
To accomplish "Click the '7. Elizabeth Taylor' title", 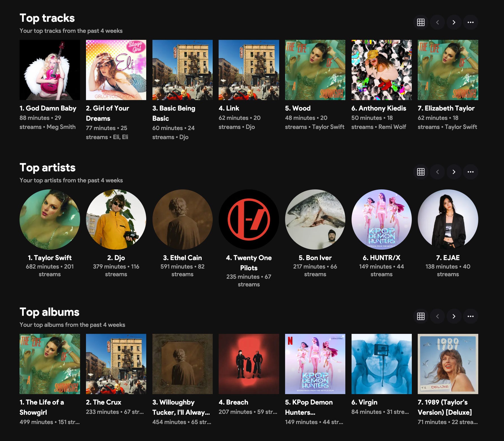I will (446, 108).
